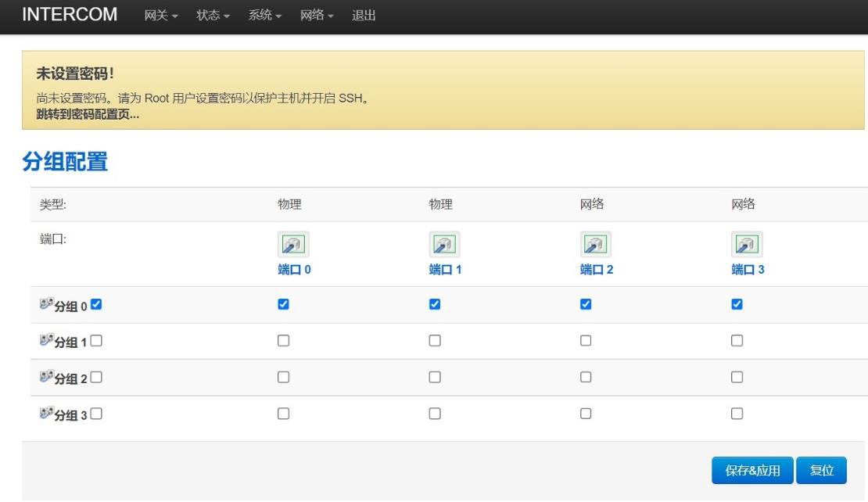
Task: Open the 系统 dropdown menu
Action: (x=265, y=16)
